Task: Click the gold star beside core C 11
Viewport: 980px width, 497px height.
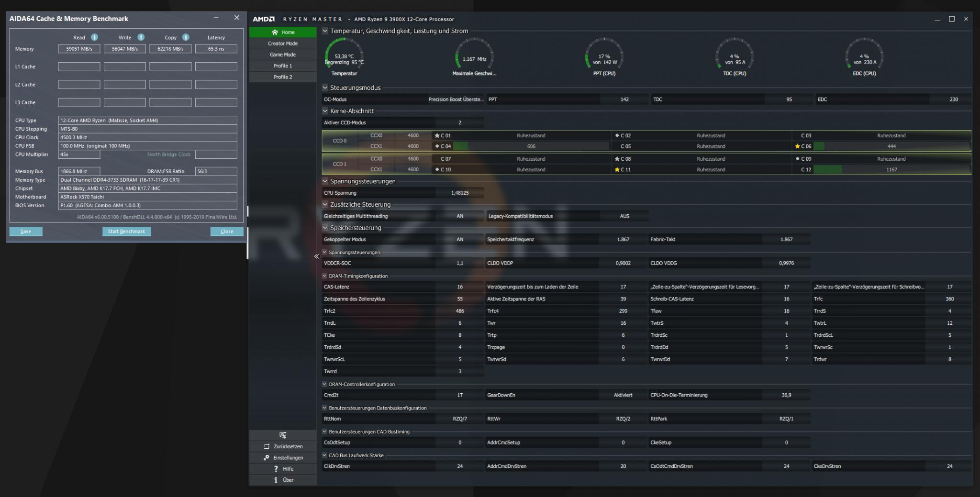Action: point(617,169)
